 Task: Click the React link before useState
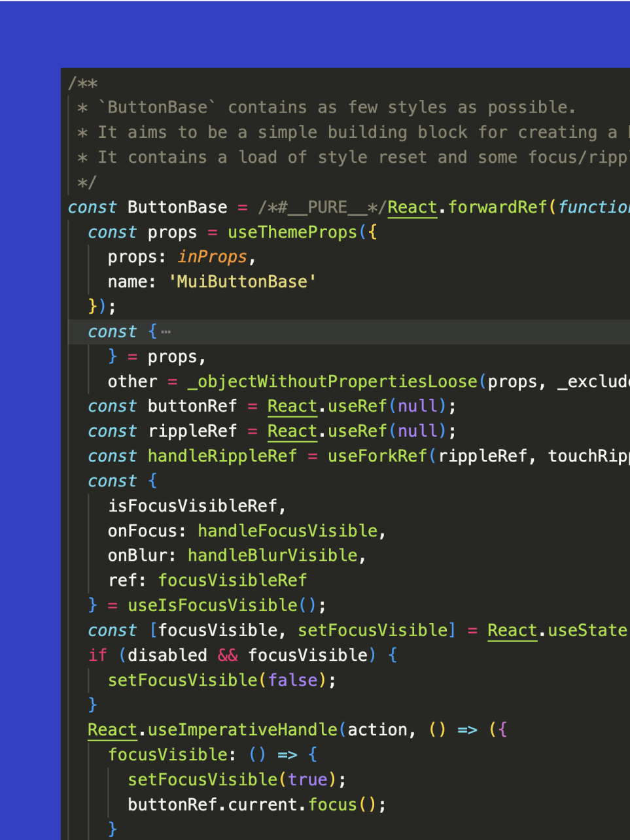click(512, 630)
